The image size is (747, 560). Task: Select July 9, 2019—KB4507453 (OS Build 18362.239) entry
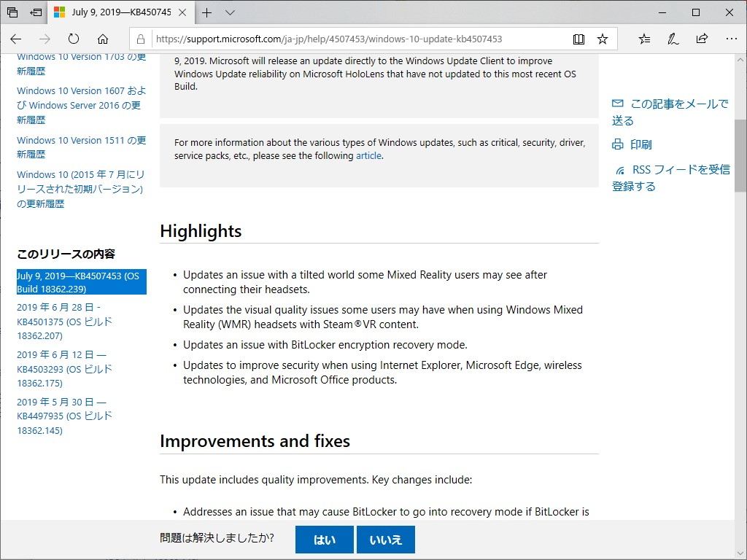(x=82, y=282)
